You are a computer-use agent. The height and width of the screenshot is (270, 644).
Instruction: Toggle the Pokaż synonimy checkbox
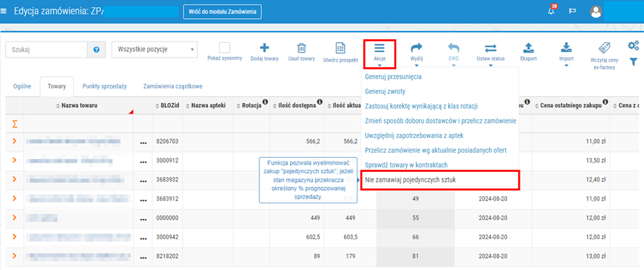coord(225,48)
